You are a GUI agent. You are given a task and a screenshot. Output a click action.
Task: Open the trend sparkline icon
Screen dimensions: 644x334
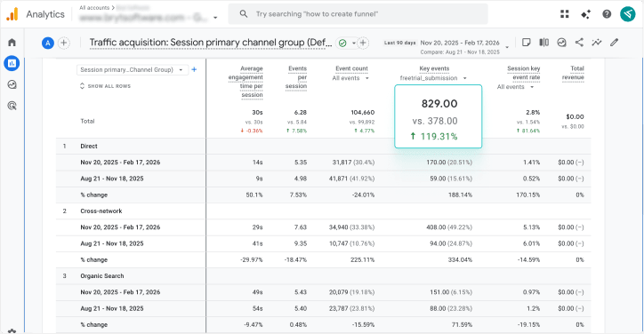[597, 43]
